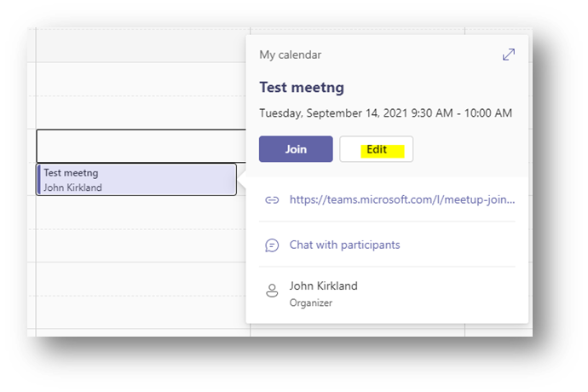Join the Test meetng meeting
Screen dimensions: 588x392
pyautogui.click(x=296, y=149)
